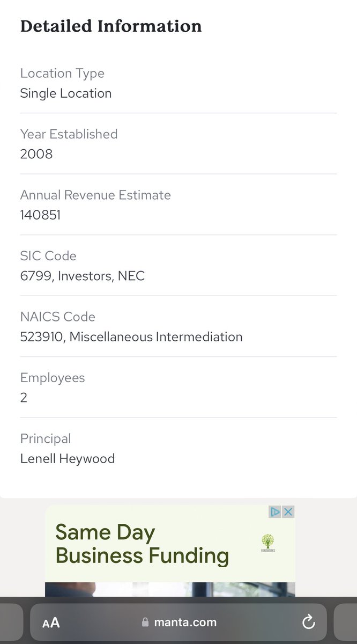The image size is (357, 644).
Task: Switch to the previous tab at left edge
Action: click(x=11, y=623)
